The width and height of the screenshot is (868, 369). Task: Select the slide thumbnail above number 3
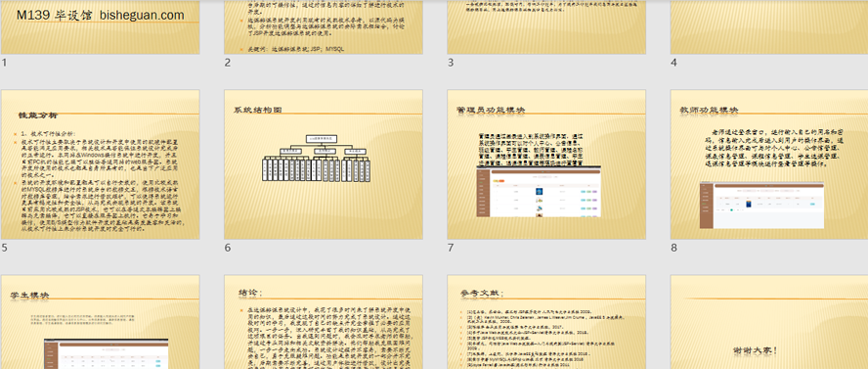click(x=546, y=27)
